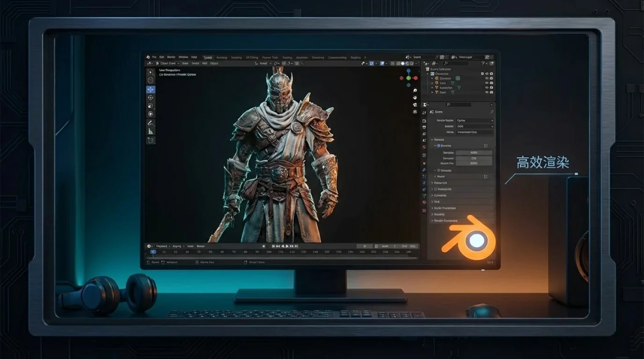Open the World properties tab icon

pyautogui.click(x=424, y=147)
